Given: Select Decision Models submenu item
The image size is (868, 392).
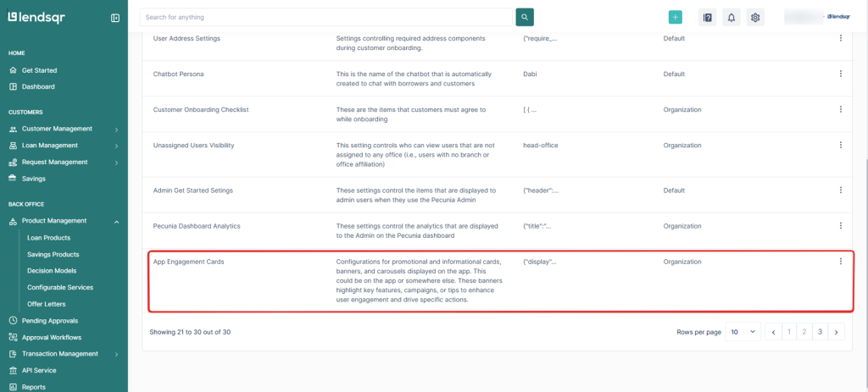Looking at the screenshot, I should pos(52,271).
